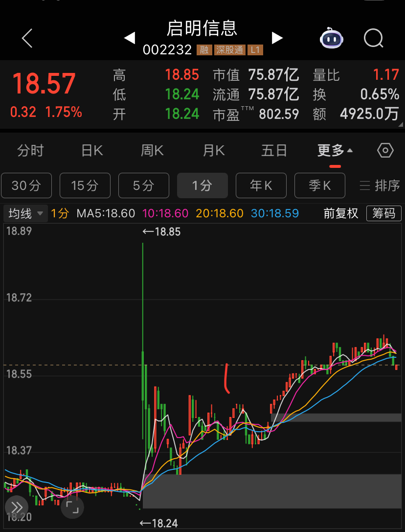
Task: Switch to next stock with right triangle
Action: point(277,38)
